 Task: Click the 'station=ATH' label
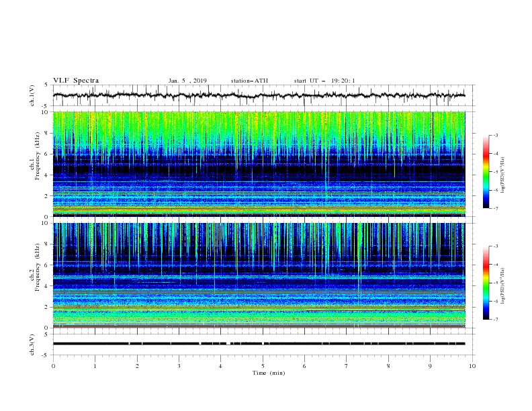point(249,81)
